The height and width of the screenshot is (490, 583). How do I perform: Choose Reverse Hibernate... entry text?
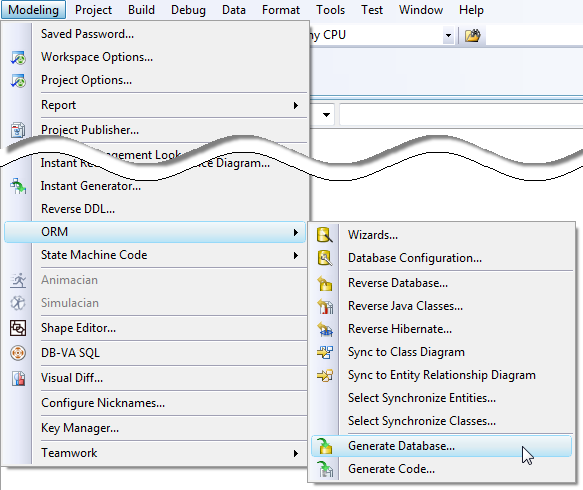[400, 329]
